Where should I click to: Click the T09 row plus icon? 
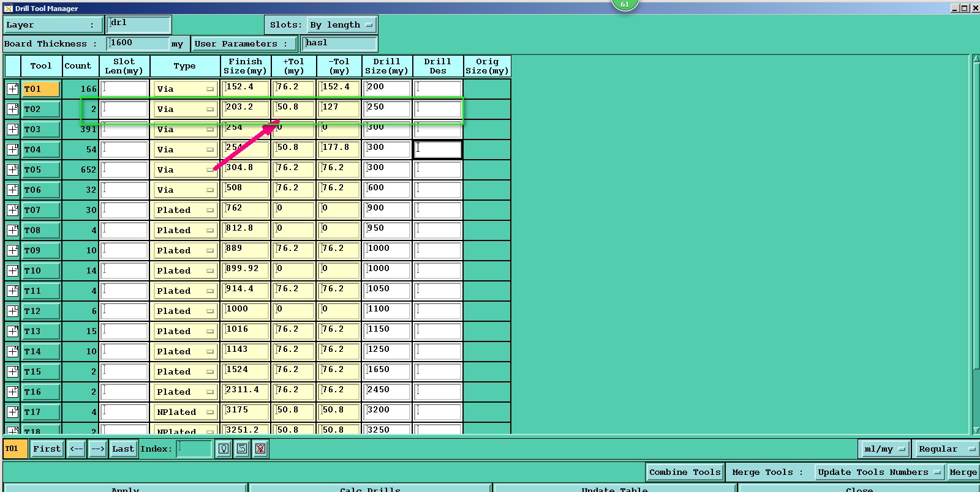(x=12, y=250)
